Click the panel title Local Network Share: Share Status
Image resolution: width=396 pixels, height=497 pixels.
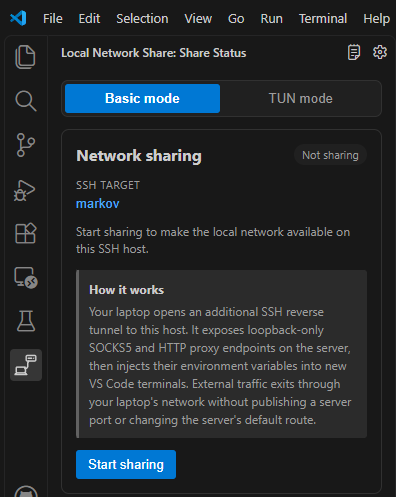154,53
